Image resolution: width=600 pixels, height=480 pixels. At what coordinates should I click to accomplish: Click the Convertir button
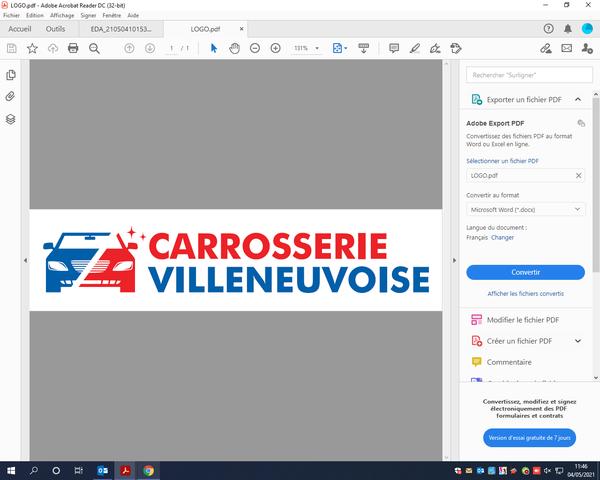(x=525, y=272)
